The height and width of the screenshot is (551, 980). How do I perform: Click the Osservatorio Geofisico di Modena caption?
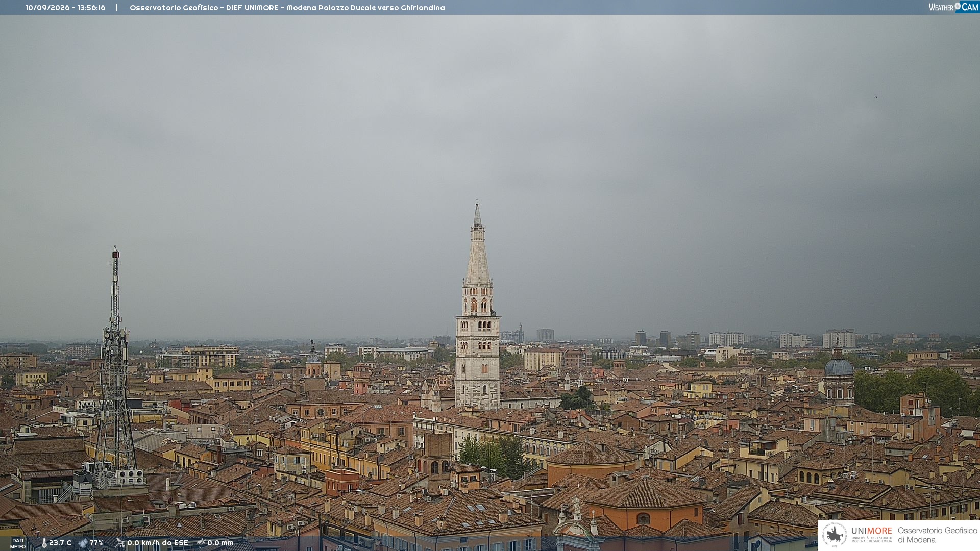938,535
